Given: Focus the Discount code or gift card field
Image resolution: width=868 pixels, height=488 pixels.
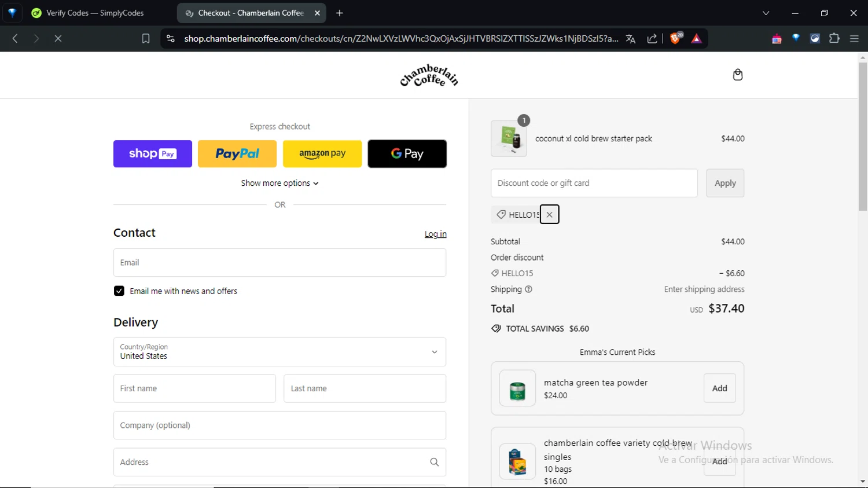Looking at the screenshot, I should tap(594, 183).
